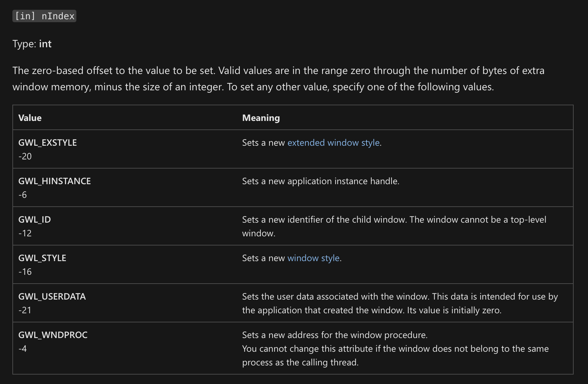Click the GWL_EXSTYLE constant name

(x=48, y=143)
